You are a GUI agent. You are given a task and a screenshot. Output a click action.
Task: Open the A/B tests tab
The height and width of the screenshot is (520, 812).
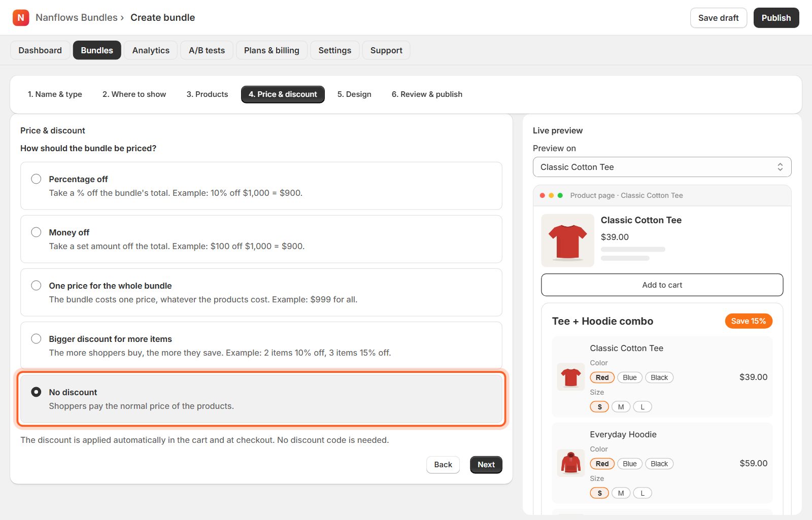207,50
